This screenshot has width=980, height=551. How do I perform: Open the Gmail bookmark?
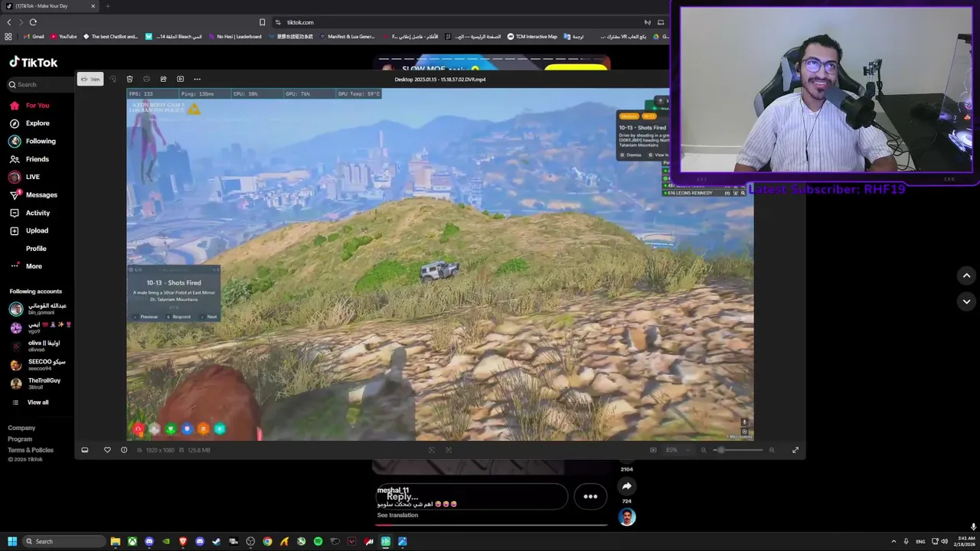coord(33,37)
